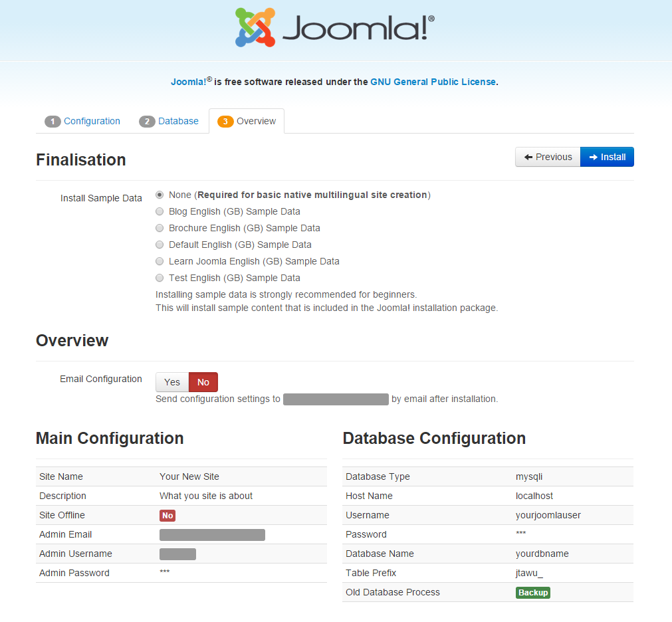Choose Default English (GB) Sample Data
This screenshot has width=672, height=622.
[x=160, y=245]
